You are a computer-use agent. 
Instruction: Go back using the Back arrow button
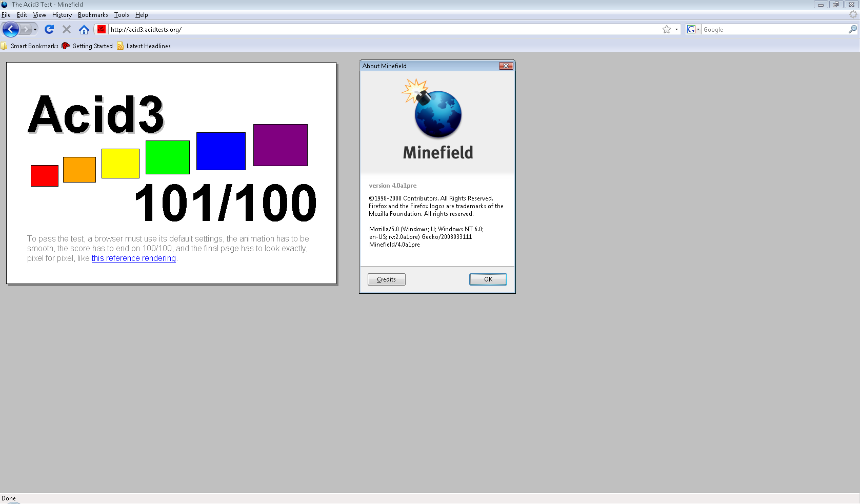click(x=10, y=29)
